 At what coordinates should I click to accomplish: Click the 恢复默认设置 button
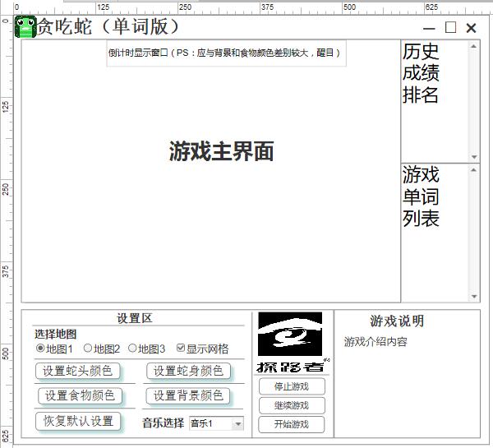pyautogui.click(x=78, y=421)
